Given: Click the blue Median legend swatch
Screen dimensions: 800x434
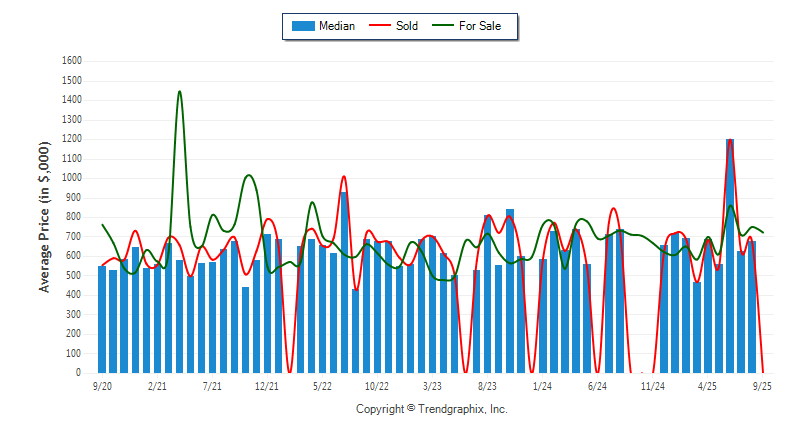Looking at the screenshot, I should point(302,26).
